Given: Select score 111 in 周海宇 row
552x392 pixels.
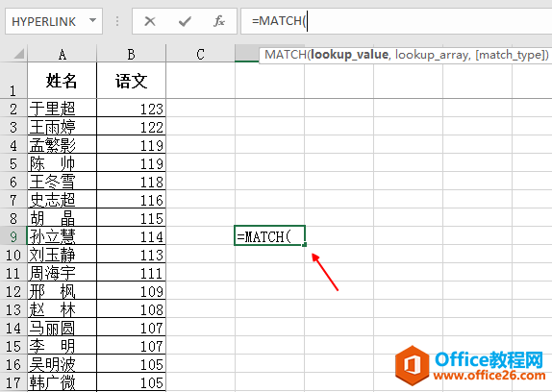Looking at the screenshot, I should coord(131,273).
